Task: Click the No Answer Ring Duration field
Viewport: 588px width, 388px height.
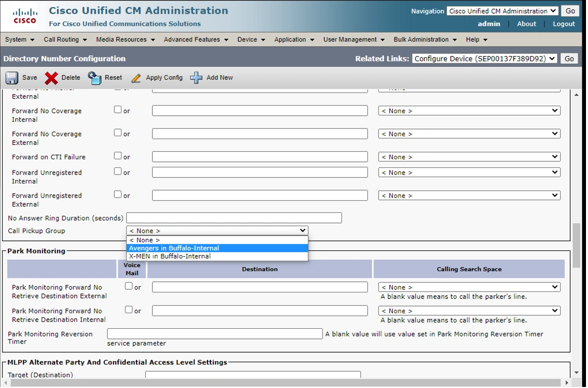Action: 234,218
